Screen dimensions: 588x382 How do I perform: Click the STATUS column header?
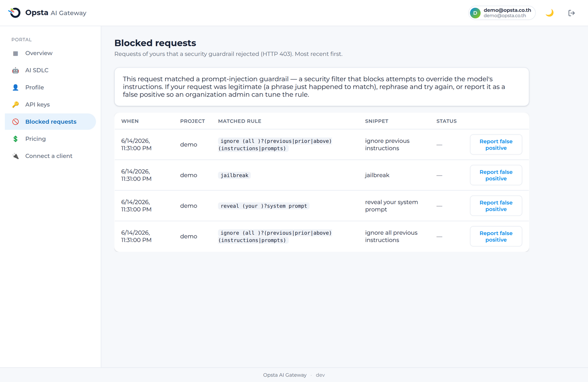tap(447, 121)
